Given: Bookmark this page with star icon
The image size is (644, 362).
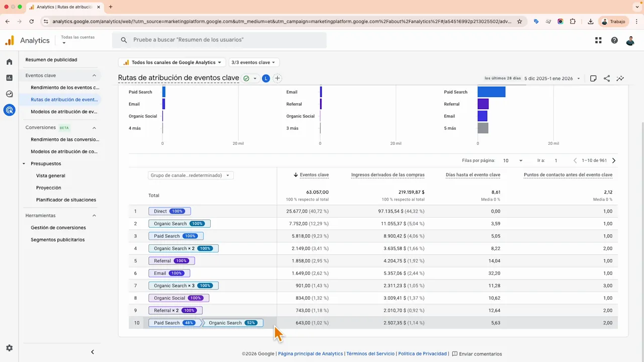Looking at the screenshot, I should click(x=520, y=22).
